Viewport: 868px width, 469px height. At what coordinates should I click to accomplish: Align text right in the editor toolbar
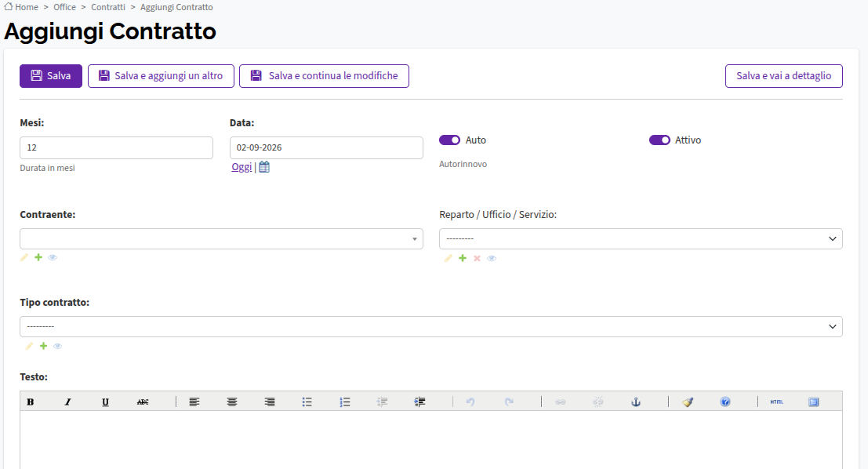point(270,402)
